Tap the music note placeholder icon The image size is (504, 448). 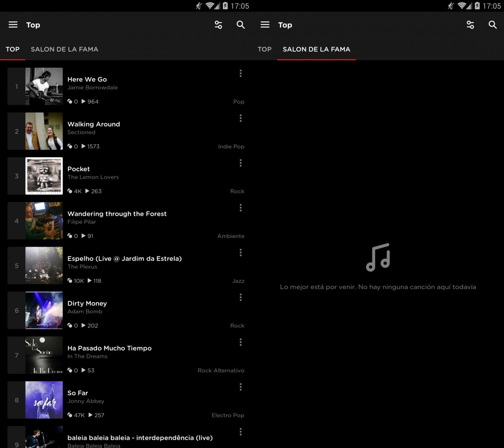pyautogui.click(x=378, y=258)
